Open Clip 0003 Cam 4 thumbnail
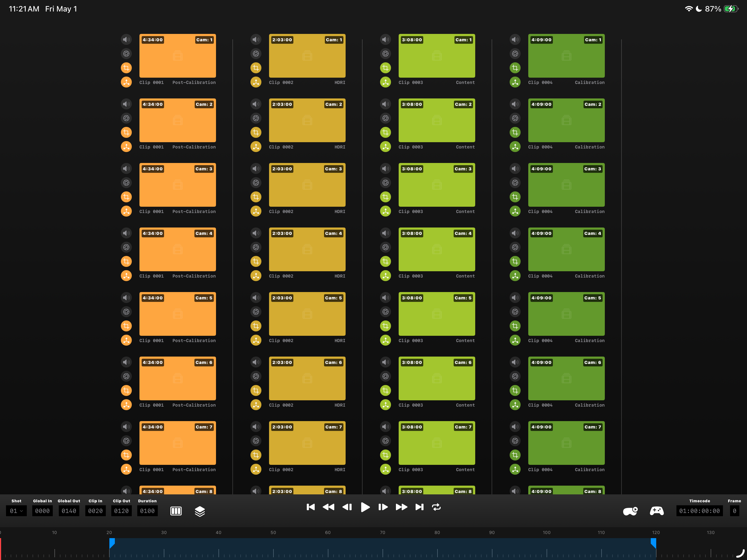 [x=437, y=249]
